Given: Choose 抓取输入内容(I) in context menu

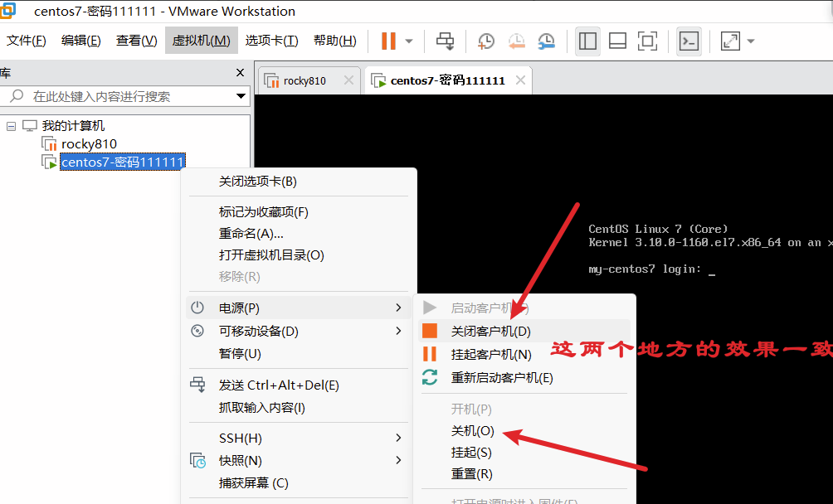Looking at the screenshot, I should click(299, 408).
